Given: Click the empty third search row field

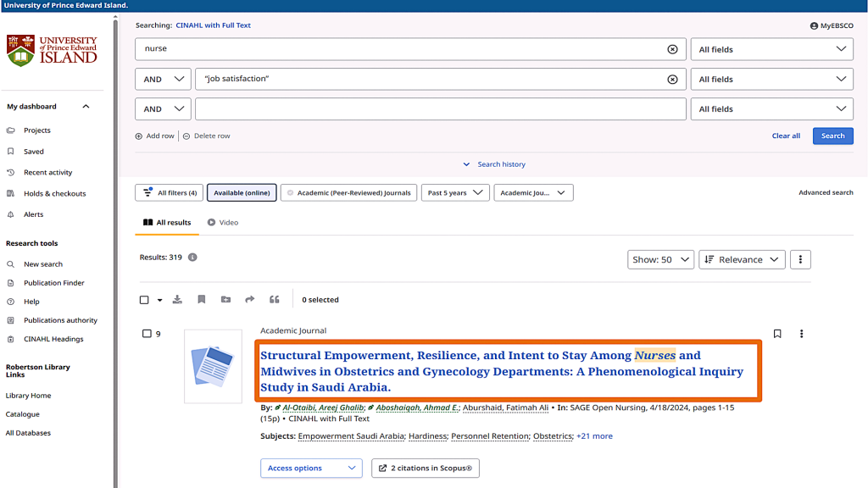Looking at the screenshot, I should tap(440, 109).
